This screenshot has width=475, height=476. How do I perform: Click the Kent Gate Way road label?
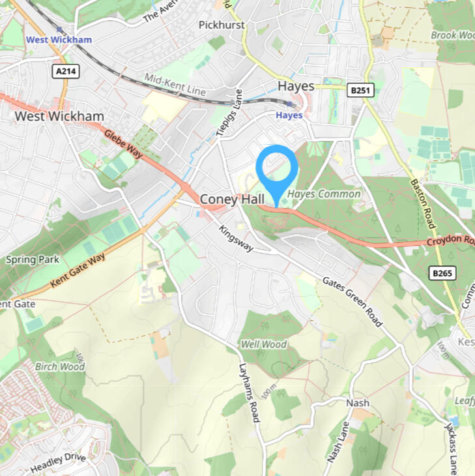coord(78,270)
